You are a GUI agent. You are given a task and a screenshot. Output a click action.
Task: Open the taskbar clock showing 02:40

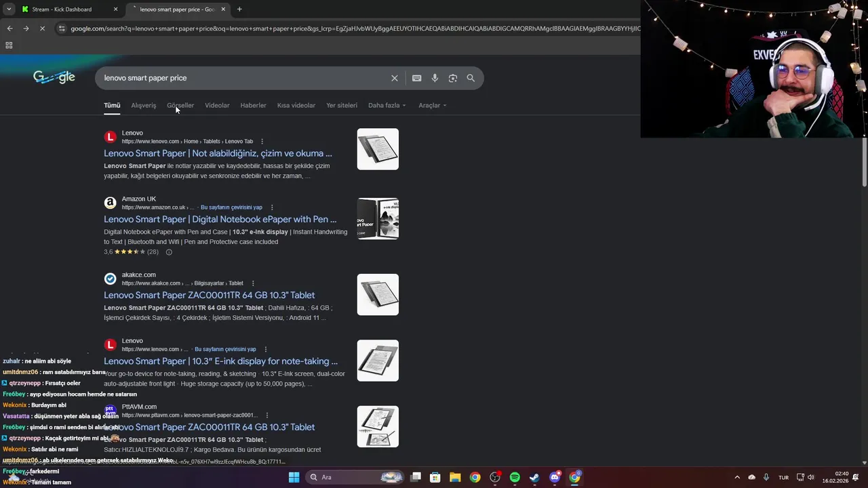point(835,477)
